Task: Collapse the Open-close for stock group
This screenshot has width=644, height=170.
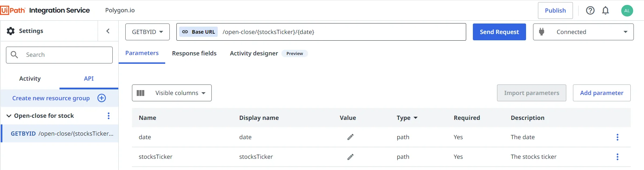Action: pyautogui.click(x=9, y=116)
